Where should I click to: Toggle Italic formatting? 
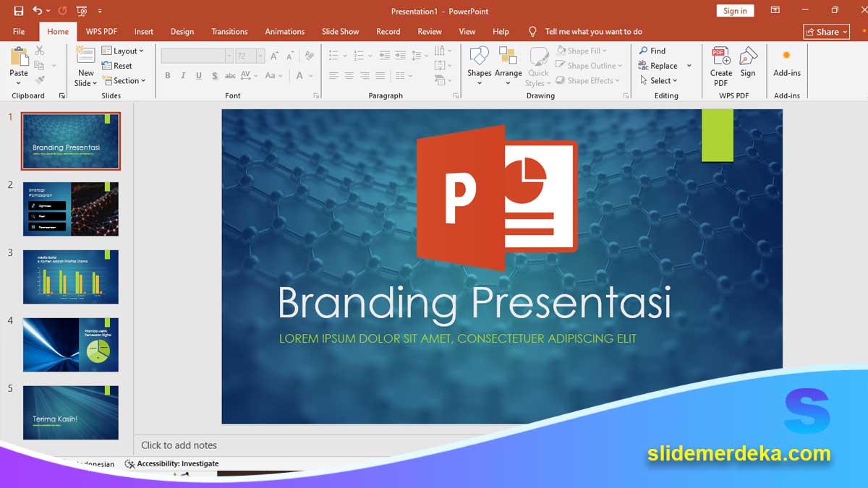click(183, 75)
